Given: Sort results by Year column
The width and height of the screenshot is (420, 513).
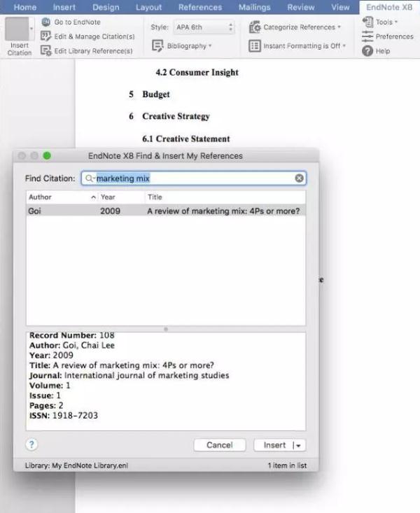Looking at the screenshot, I should (x=121, y=197).
